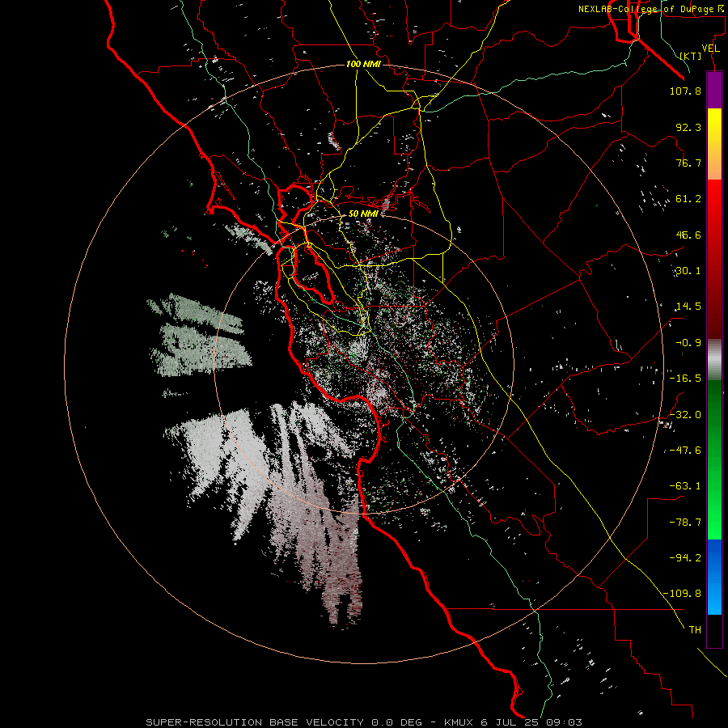Click the 92.3 velocity scale value
728x728 pixels.
tap(688, 127)
